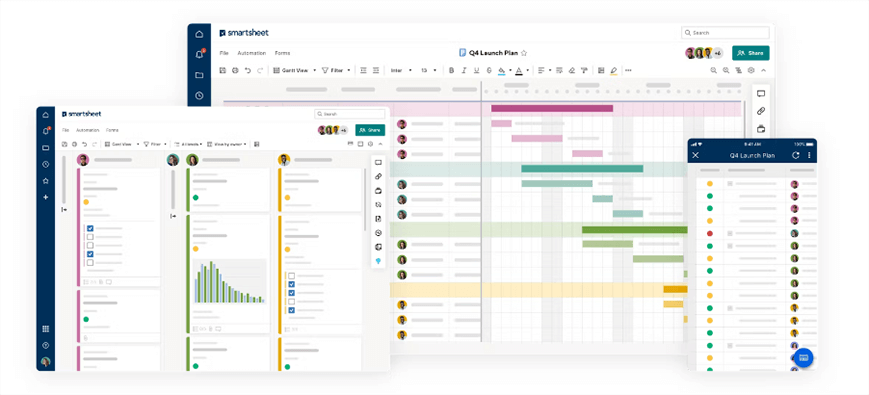Open Help icon in card view window sidebar
869x395 pixels.
click(x=45, y=346)
